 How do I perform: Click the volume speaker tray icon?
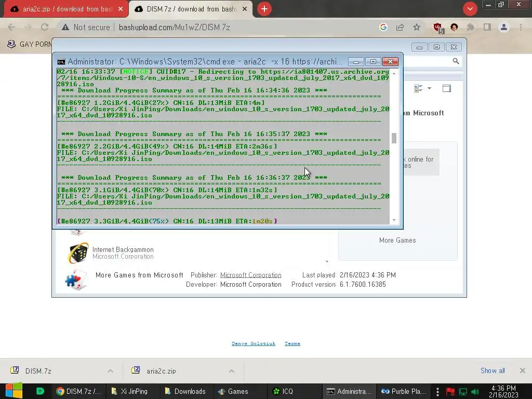point(475,392)
